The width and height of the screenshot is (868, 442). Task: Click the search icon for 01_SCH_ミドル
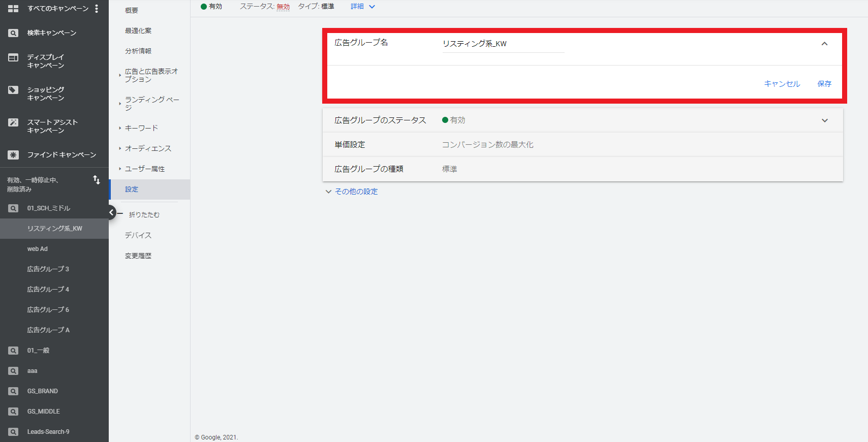click(13, 208)
